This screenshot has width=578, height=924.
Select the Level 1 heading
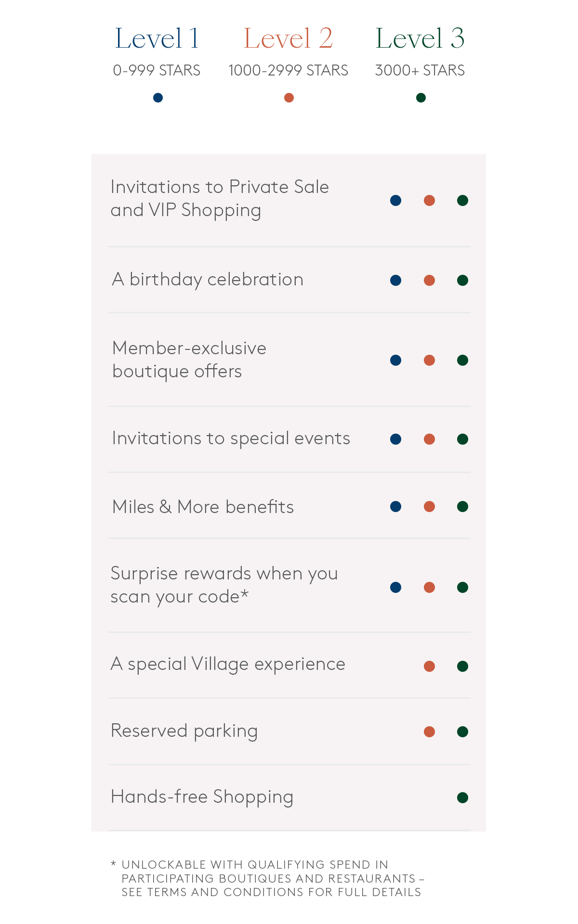157,38
